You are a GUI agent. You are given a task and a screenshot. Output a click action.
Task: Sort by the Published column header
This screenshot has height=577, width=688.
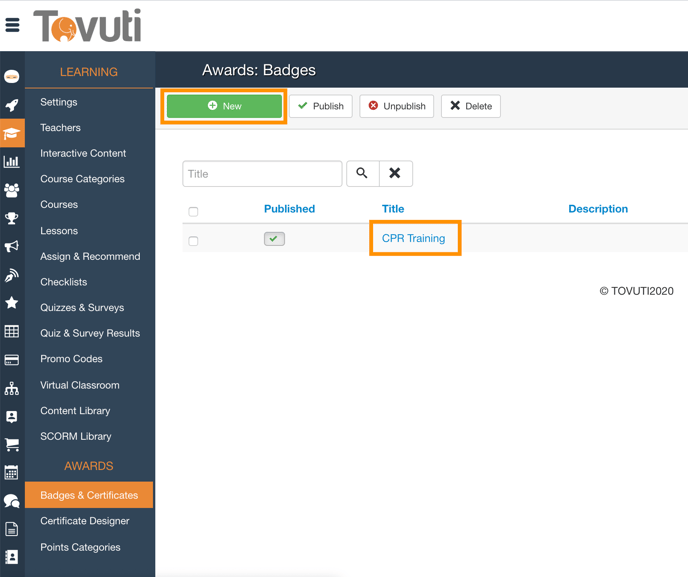click(x=289, y=209)
